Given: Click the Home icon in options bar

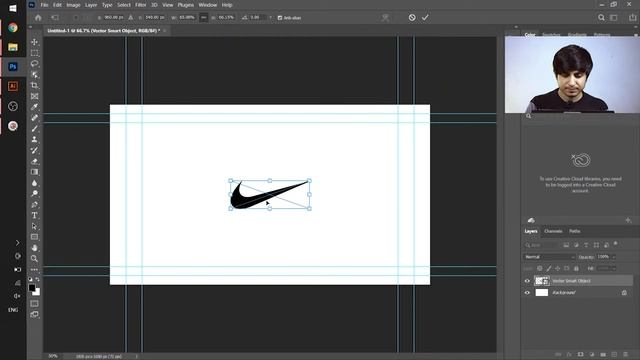Looking at the screenshot, I should click(38, 18).
